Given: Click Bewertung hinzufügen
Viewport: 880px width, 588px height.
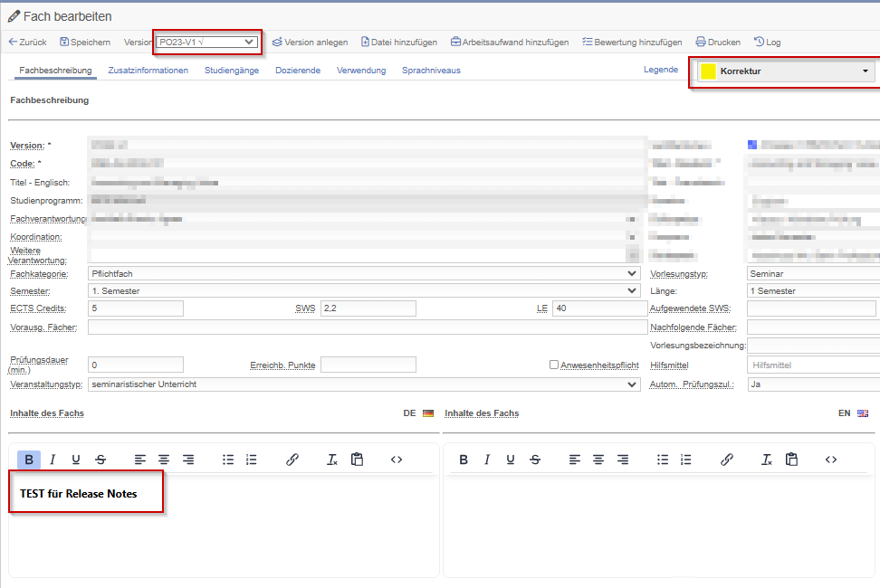Looking at the screenshot, I should 632,42.
